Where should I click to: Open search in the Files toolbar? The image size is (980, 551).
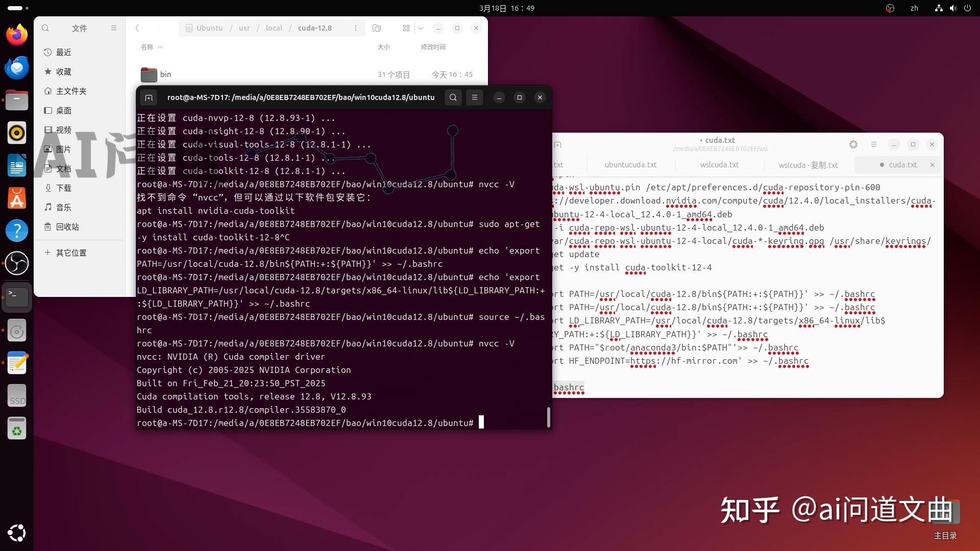click(x=45, y=28)
